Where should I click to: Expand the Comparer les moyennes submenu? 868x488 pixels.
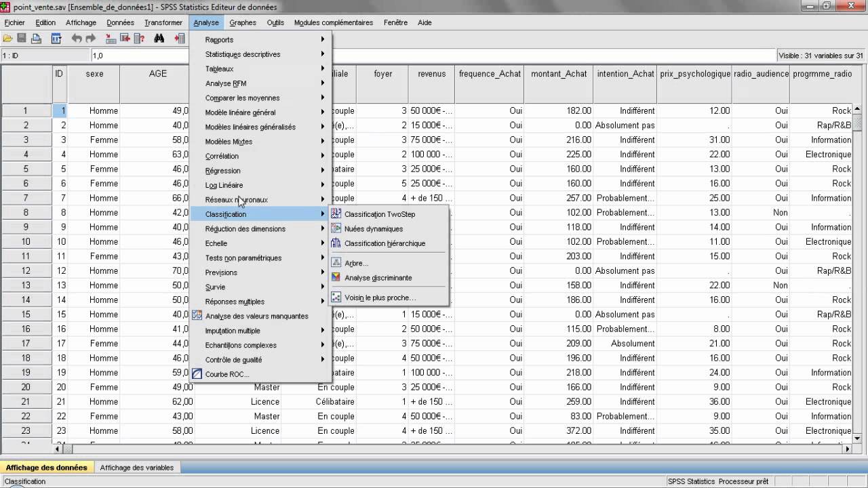(260, 98)
